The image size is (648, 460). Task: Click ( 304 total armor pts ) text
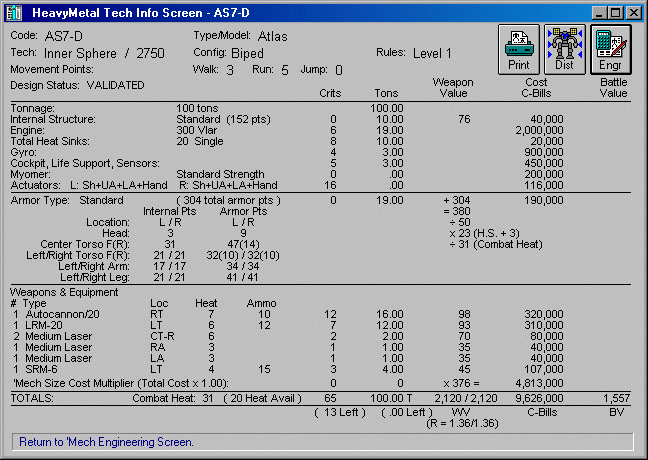pos(228,200)
